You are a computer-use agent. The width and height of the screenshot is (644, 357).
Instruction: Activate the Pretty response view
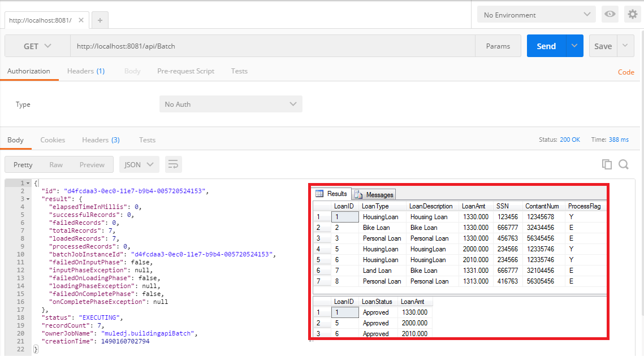click(x=23, y=164)
